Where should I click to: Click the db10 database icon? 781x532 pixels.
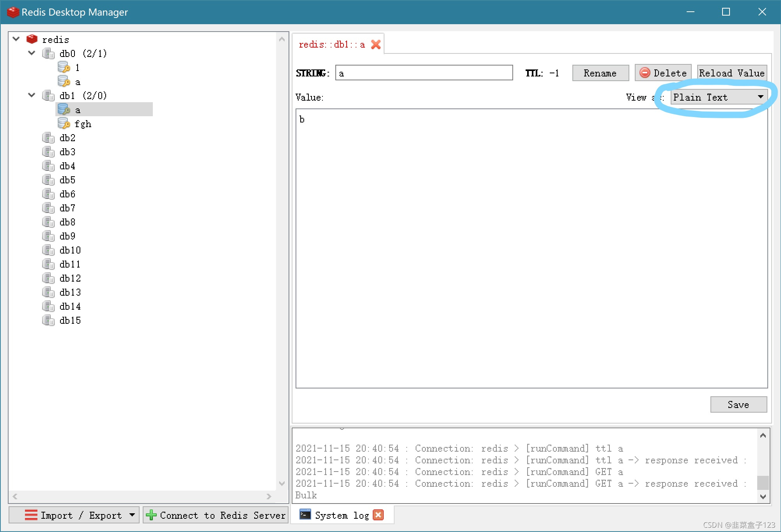[48, 250]
